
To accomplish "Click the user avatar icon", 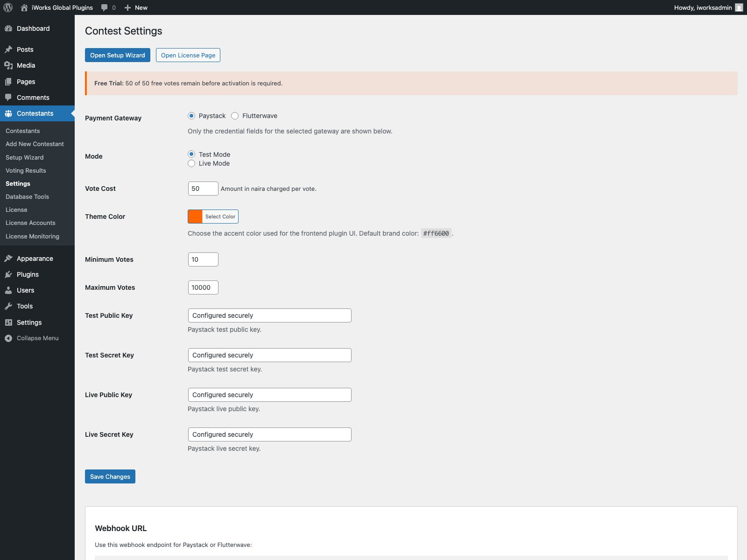I will pyautogui.click(x=739, y=7).
